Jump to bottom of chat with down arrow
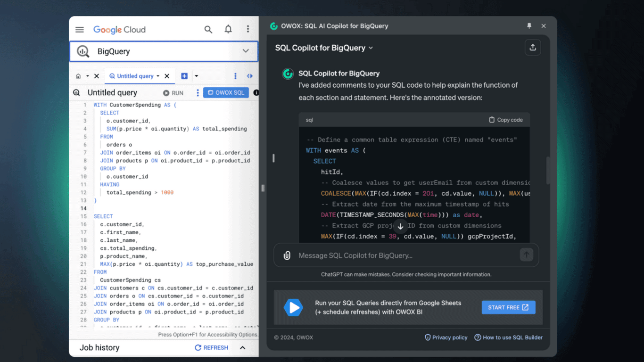 400,226
